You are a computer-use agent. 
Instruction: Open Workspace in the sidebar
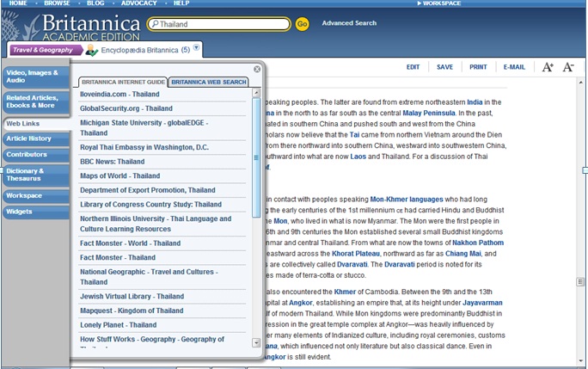pos(36,195)
